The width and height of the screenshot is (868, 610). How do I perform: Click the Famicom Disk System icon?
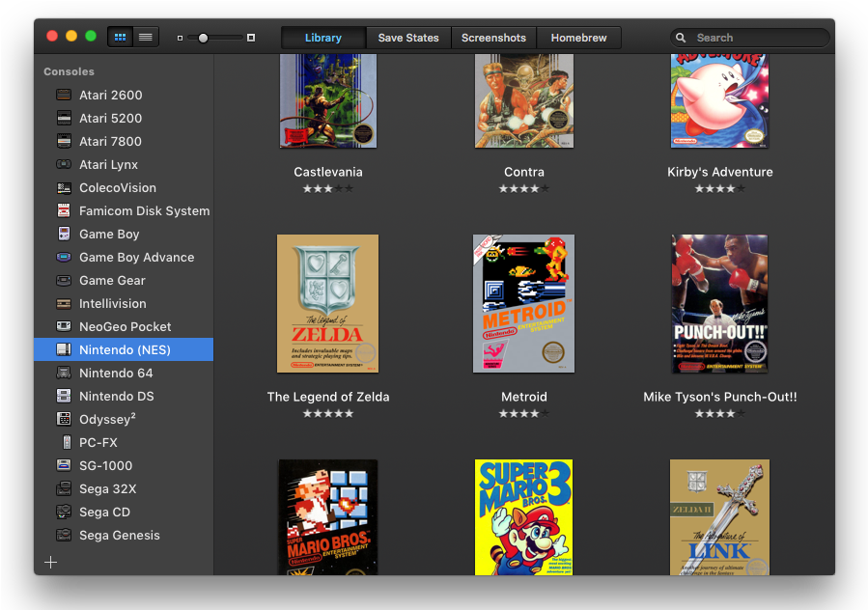click(x=64, y=210)
